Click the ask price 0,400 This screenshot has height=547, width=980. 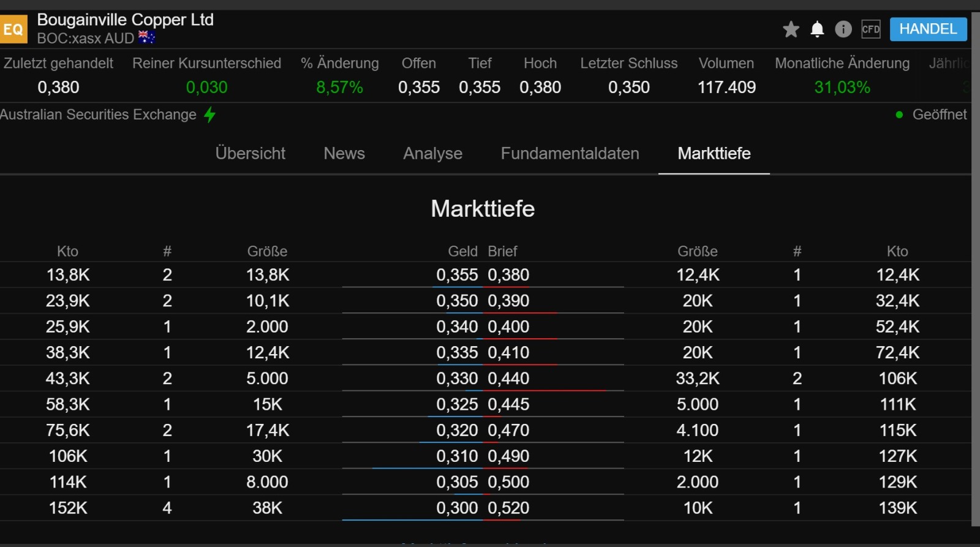(x=508, y=326)
